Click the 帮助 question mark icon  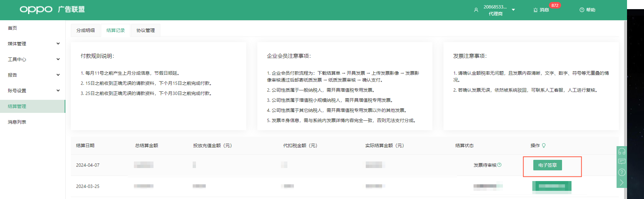coord(582,10)
